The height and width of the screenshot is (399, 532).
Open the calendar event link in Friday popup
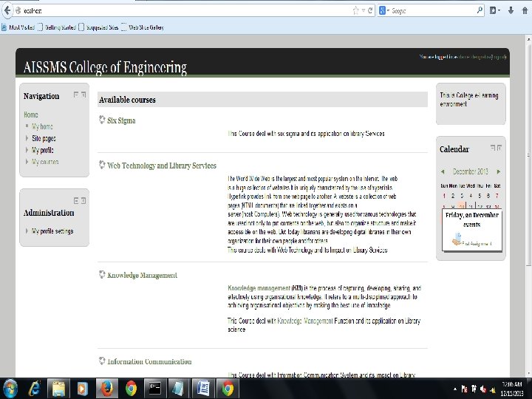tap(477, 243)
